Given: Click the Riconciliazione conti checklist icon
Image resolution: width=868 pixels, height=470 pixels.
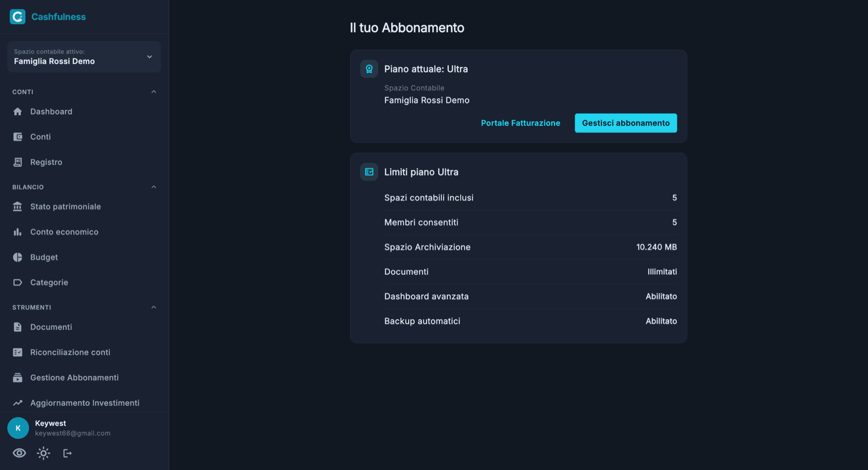Looking at the screenshot, I should coord(17,352).
